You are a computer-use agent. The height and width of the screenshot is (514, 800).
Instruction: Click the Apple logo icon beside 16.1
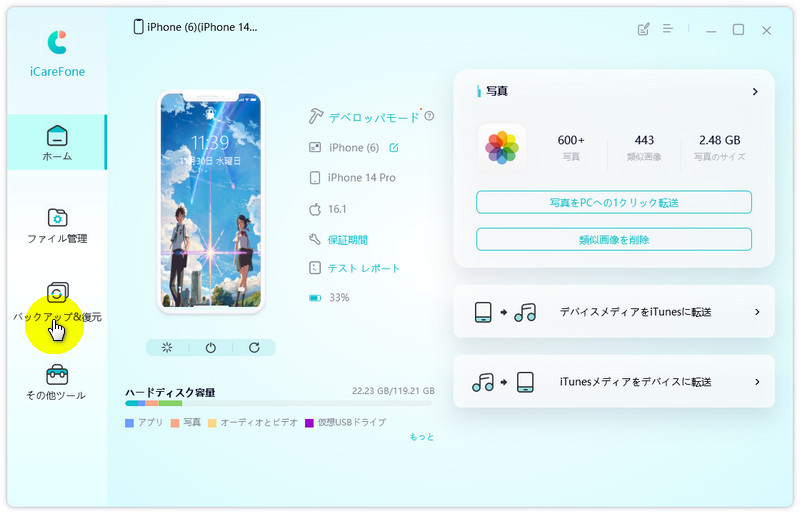(x=315, y=209)
